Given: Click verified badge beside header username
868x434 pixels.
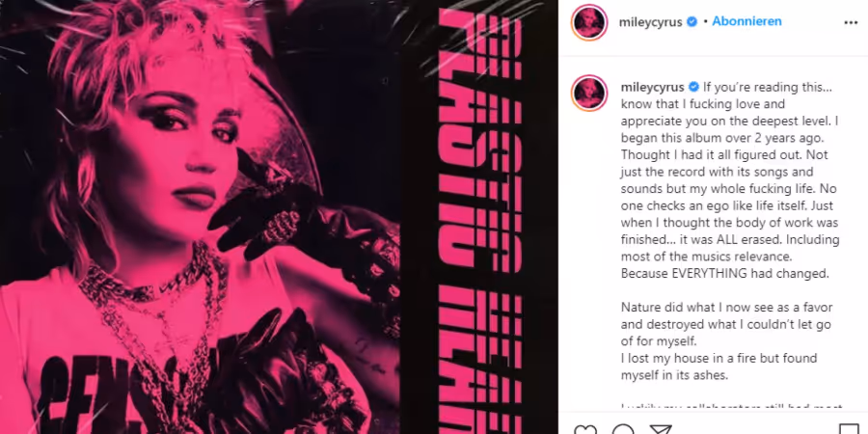Looking at the screenshot, I should tap(692, 22).
